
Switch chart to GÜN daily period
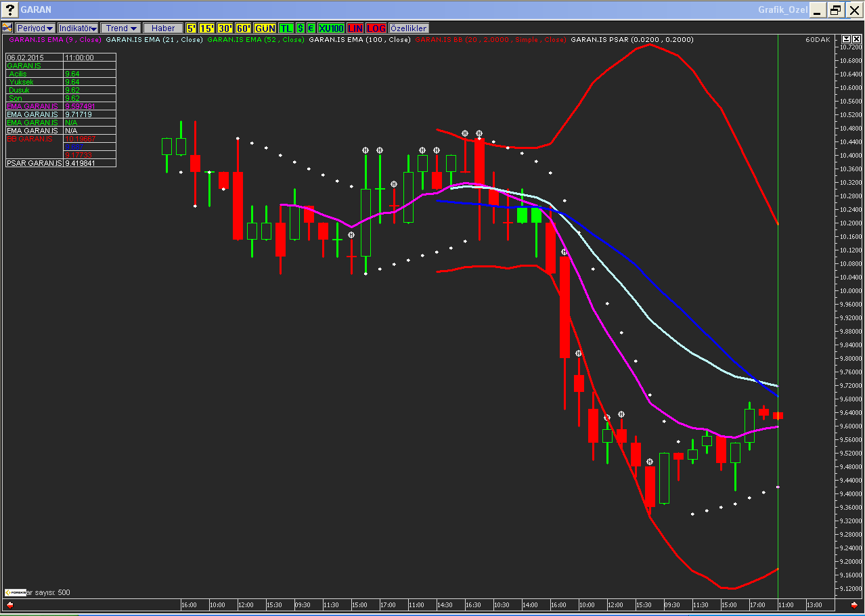coord(265,28)
